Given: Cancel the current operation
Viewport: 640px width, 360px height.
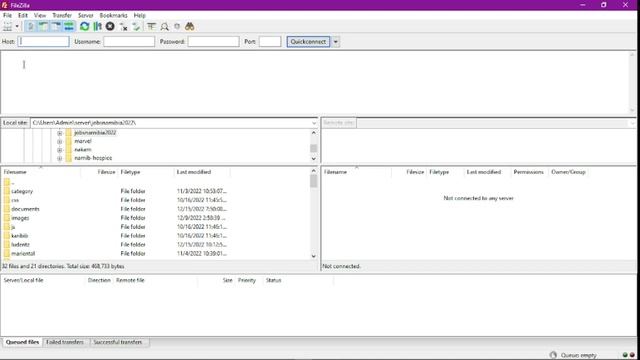Looking at the screenshot, I should tap(110, 27).
